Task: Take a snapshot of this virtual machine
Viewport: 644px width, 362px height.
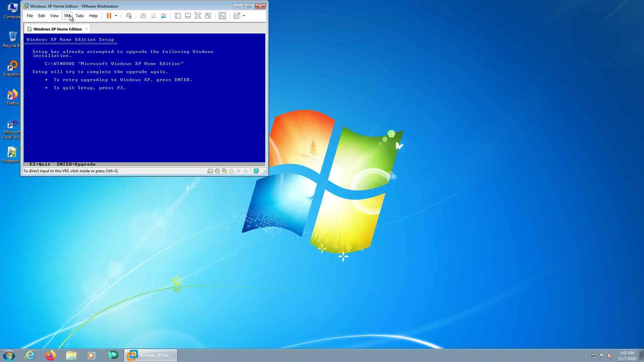Action: point(143,16)
